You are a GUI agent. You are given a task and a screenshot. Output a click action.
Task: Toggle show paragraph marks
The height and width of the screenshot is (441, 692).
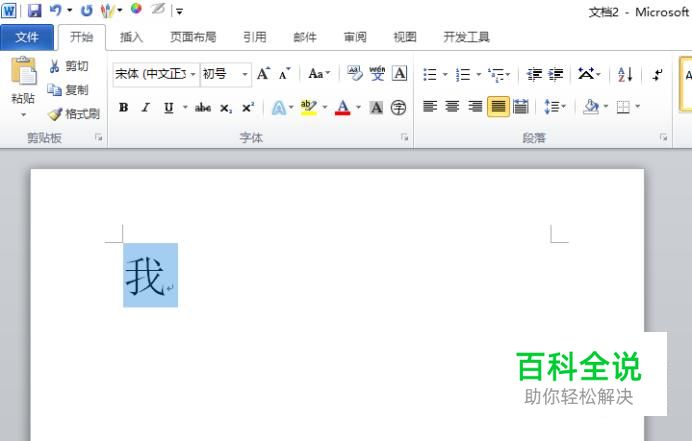point(657,74)
